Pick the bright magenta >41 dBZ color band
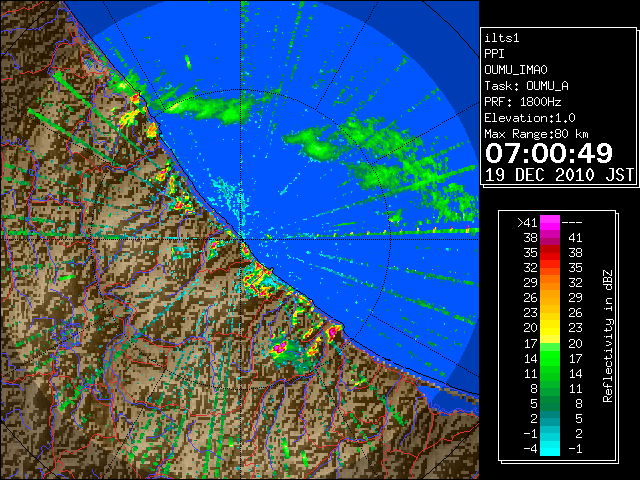The height and width of the screenshot is (480, 640). tap(550, 223)
